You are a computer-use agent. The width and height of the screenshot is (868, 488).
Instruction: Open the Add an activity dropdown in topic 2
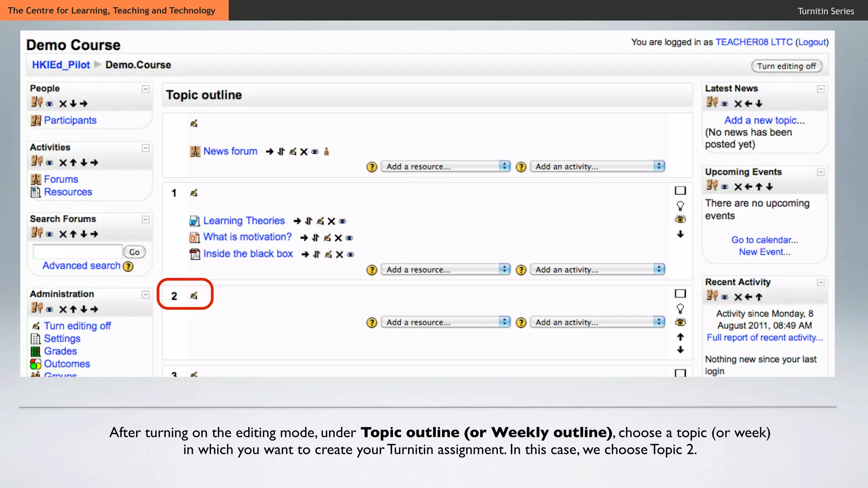click(x=598, y=322)
